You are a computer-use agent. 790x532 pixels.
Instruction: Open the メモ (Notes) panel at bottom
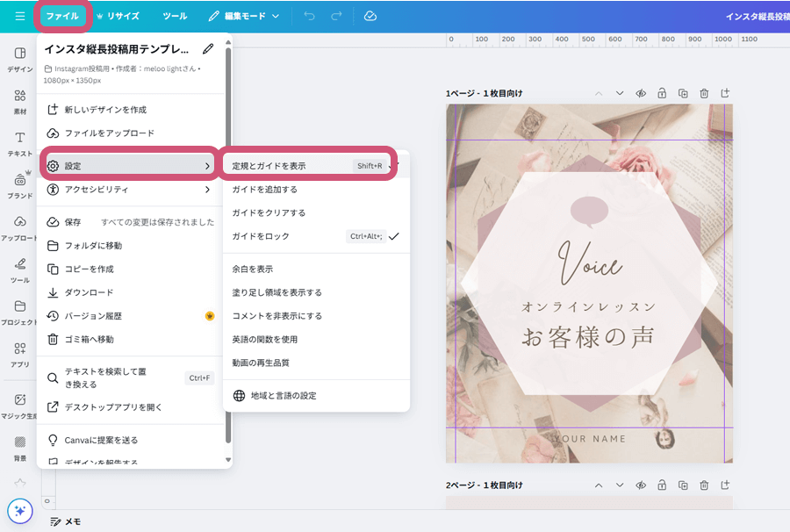click(66, 521)
